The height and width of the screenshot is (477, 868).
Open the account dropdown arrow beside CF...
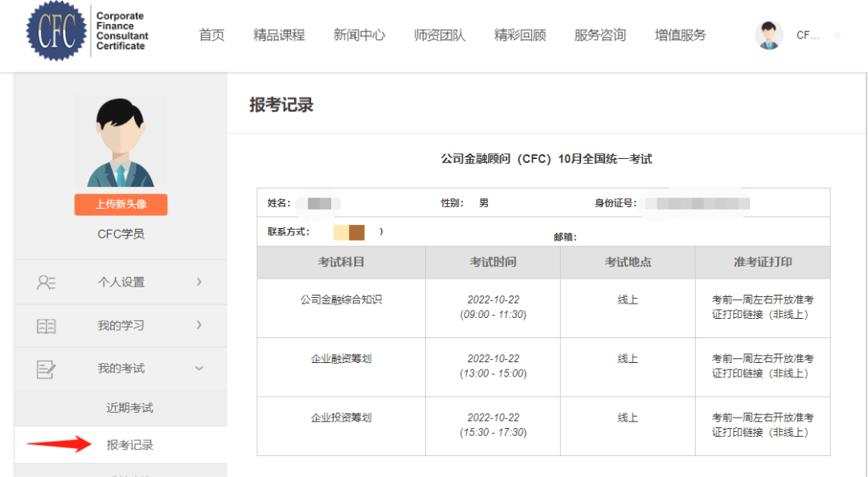coord(837,36)
